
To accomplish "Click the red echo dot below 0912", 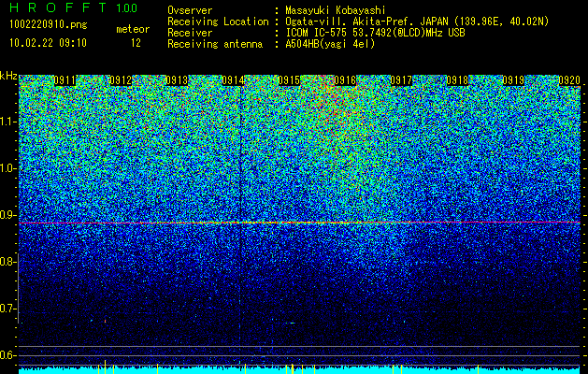I will (x=105, y=321).
